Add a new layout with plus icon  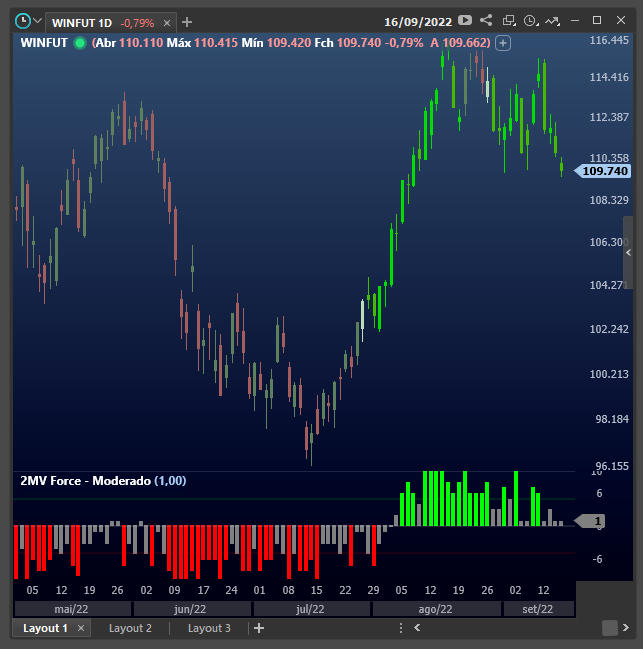259,628
